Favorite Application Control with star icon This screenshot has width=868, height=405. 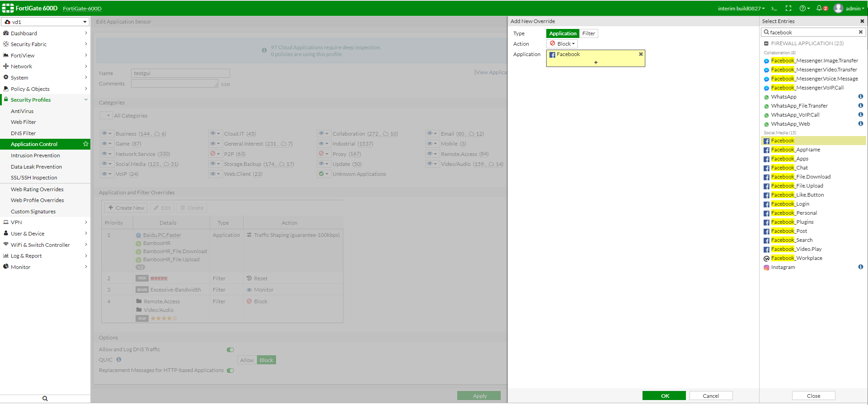pyautogui.click(x=85, y=144)
